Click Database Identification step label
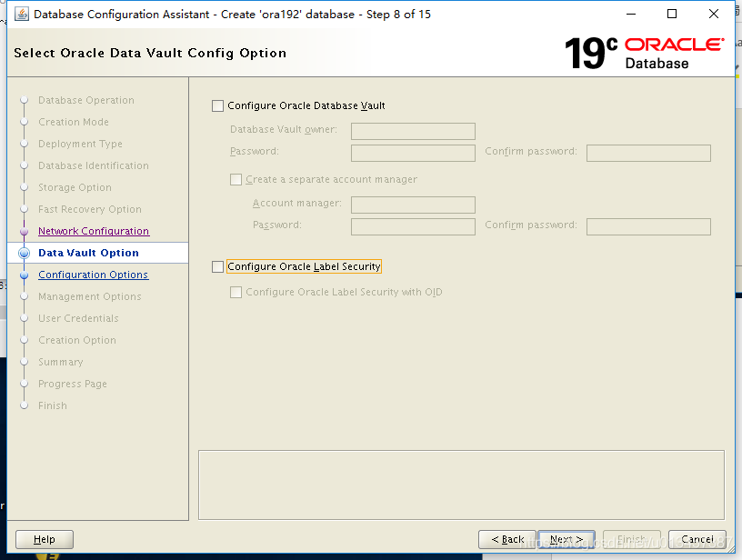 point(94,165)
